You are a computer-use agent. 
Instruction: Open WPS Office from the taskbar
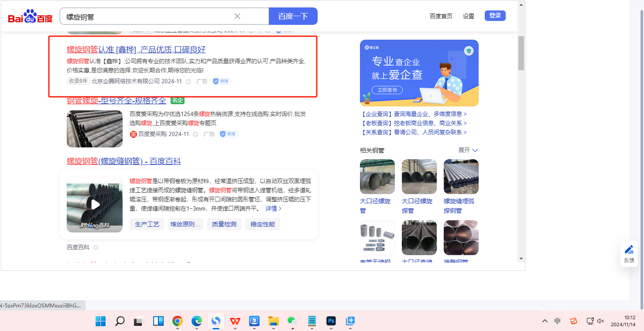(x=235, y=321)
